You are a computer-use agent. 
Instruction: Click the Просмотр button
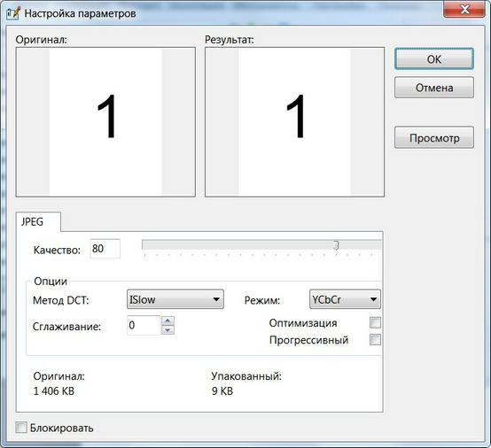(x=434, y=137)
